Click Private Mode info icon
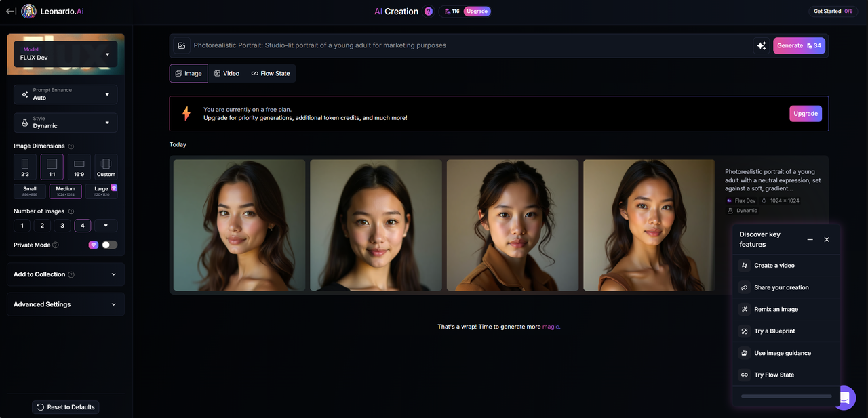 pos(56,245)
